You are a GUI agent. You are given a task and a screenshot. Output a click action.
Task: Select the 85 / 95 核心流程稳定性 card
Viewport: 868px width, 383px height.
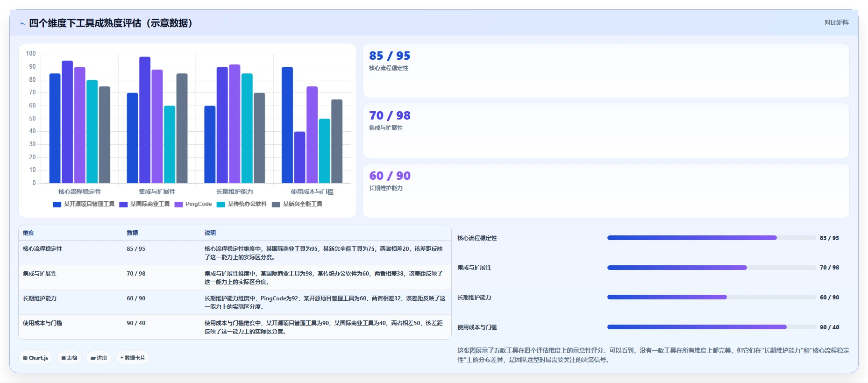606,71
